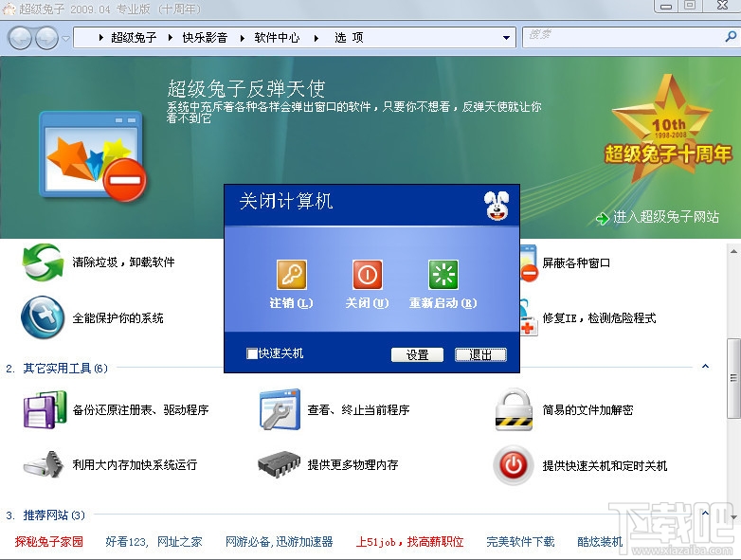
Task: Open the 好看123, 网址之家 link
Action: [154, 542]
